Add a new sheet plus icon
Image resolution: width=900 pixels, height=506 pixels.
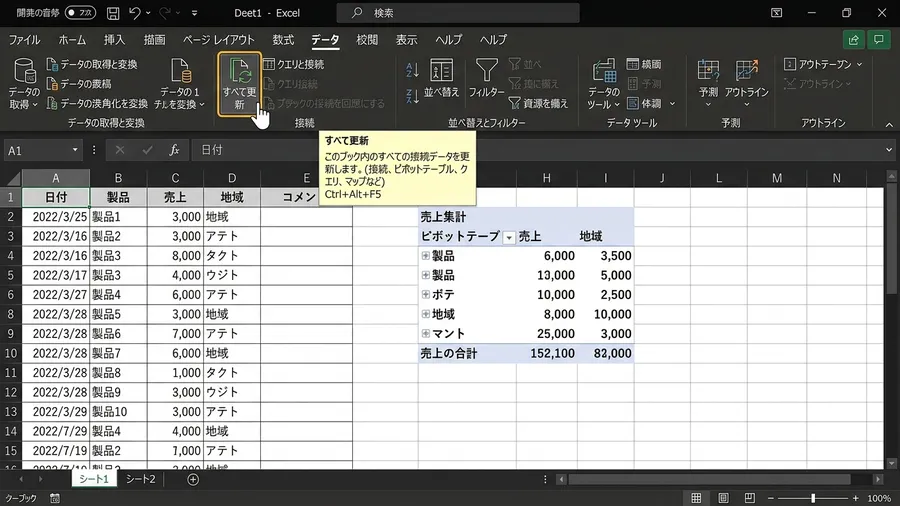193,479
